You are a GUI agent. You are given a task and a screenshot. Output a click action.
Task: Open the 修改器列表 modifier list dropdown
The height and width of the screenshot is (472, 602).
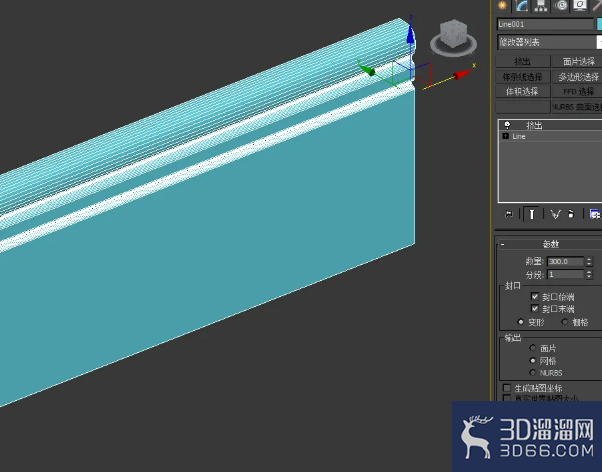coord(549,42)
